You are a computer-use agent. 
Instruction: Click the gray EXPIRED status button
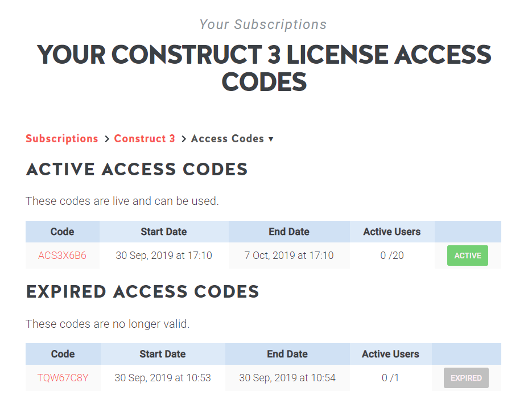(466, 377)
